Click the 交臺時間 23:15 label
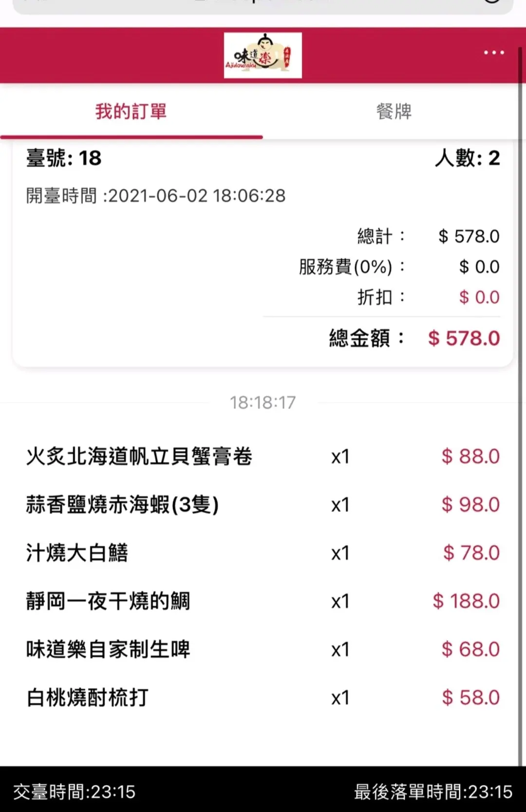 click(x=74, y=792)
